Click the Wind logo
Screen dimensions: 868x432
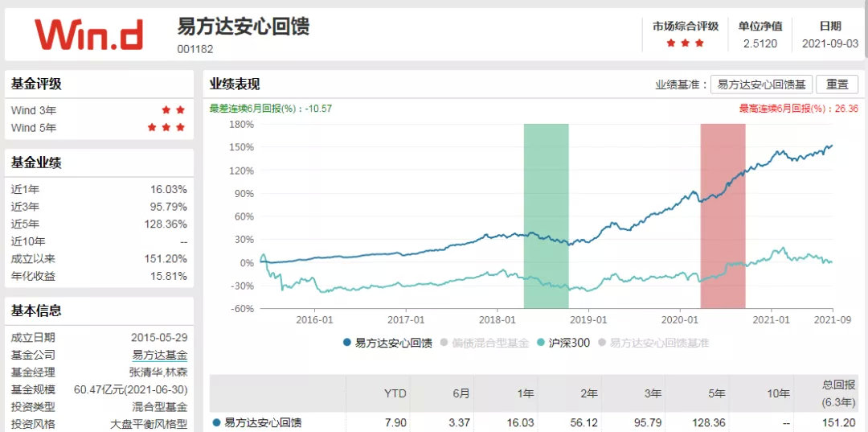88,35
